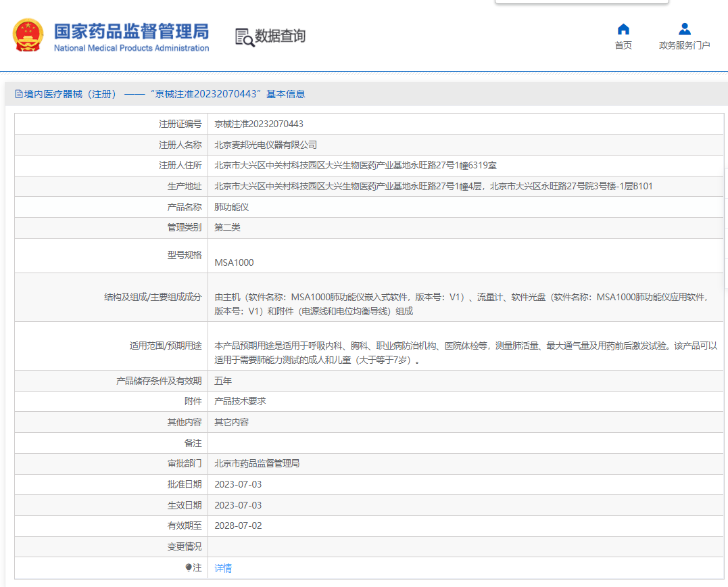Select 第二类 management category value
The height and width of the screenshot is (587, 728).
pyautogui.click(x=228, y=227)
